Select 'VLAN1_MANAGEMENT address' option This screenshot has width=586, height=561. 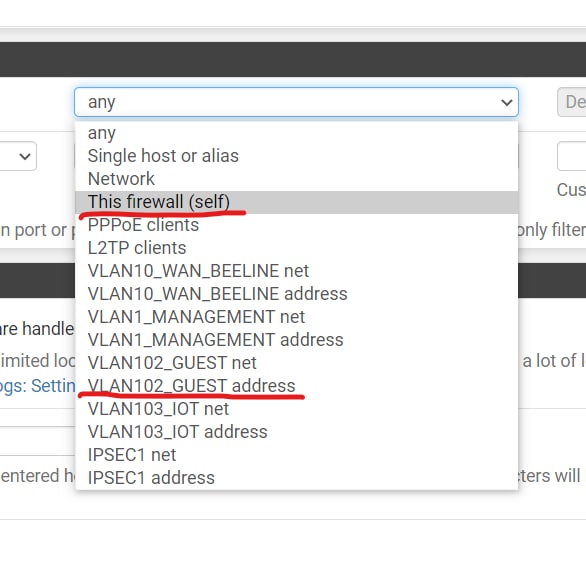click(x=296, y=340)
